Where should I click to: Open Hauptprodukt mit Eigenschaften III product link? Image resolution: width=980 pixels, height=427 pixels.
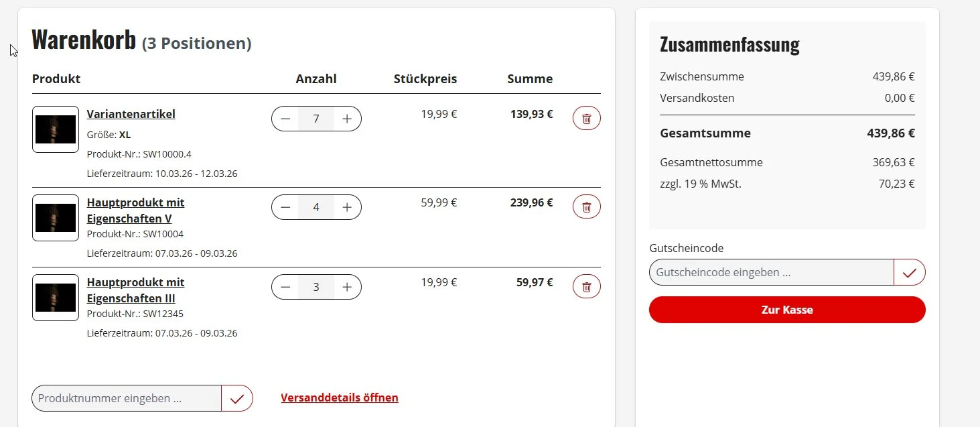135,290
